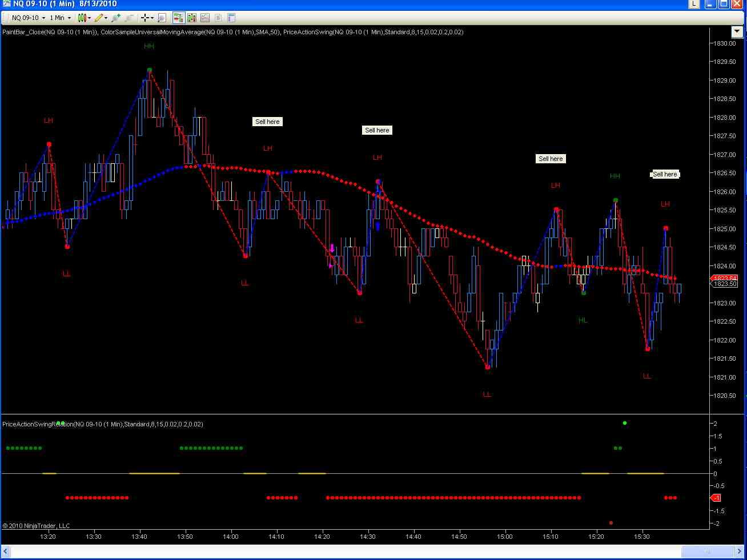
Task: Click the horizontal scrollbar thumb
Action: click(707, 551)
